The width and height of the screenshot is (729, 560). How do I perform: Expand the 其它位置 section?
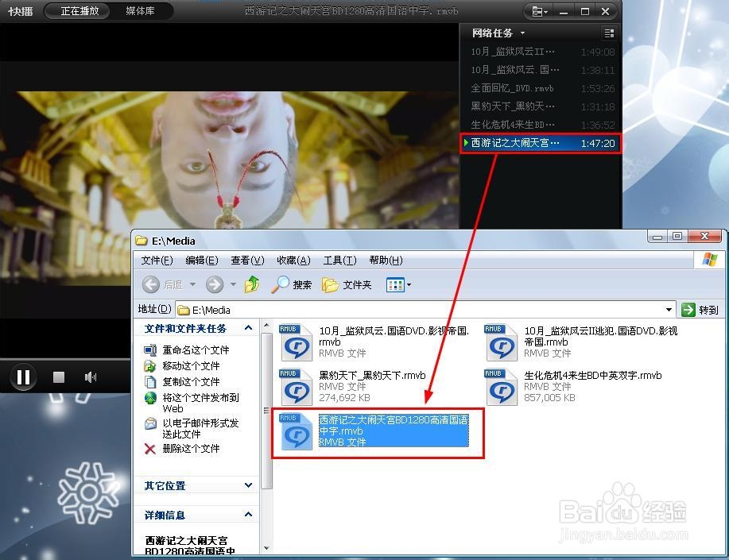pos(249,485)
